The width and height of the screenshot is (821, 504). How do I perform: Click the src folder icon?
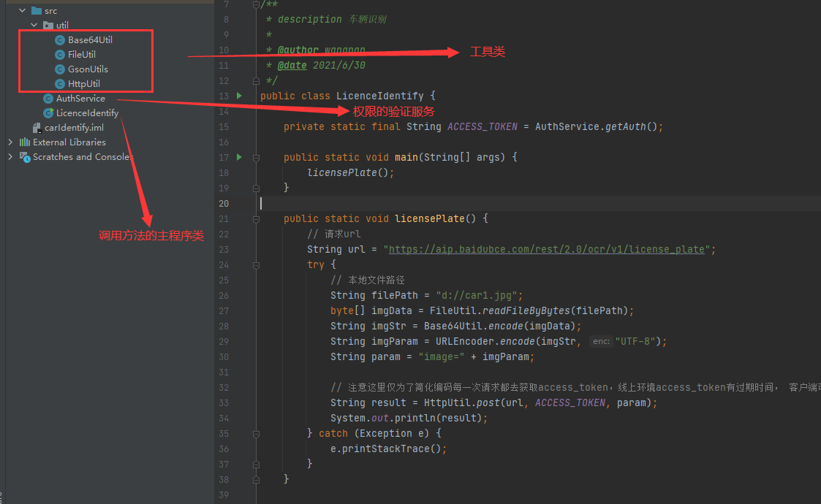tap(37, 10)
